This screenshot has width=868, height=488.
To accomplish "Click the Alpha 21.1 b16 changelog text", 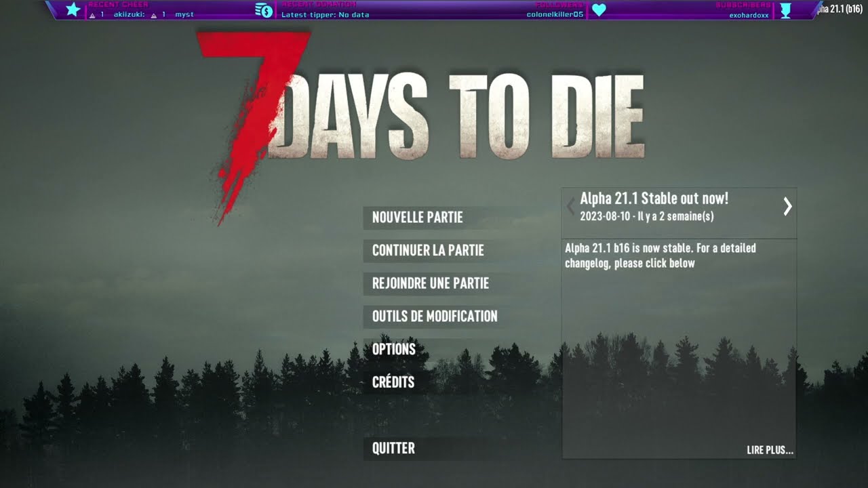I will click(x=660, y=256).
